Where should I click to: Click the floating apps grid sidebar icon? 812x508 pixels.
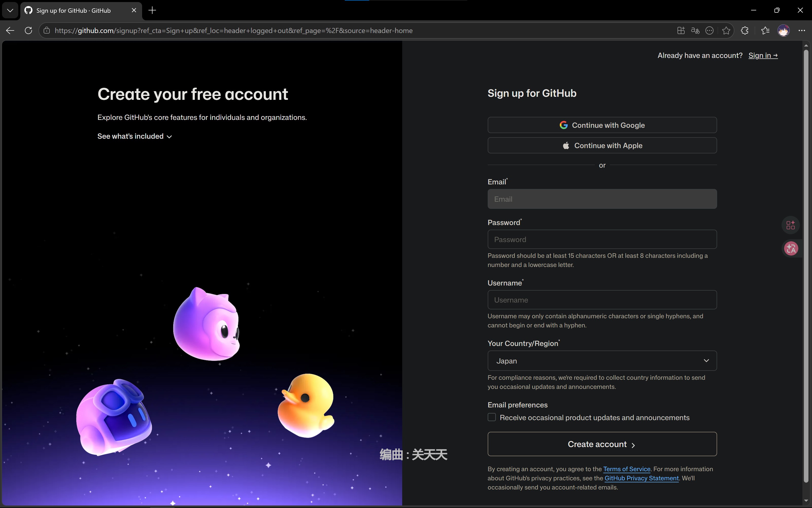(x=790, y=225)
